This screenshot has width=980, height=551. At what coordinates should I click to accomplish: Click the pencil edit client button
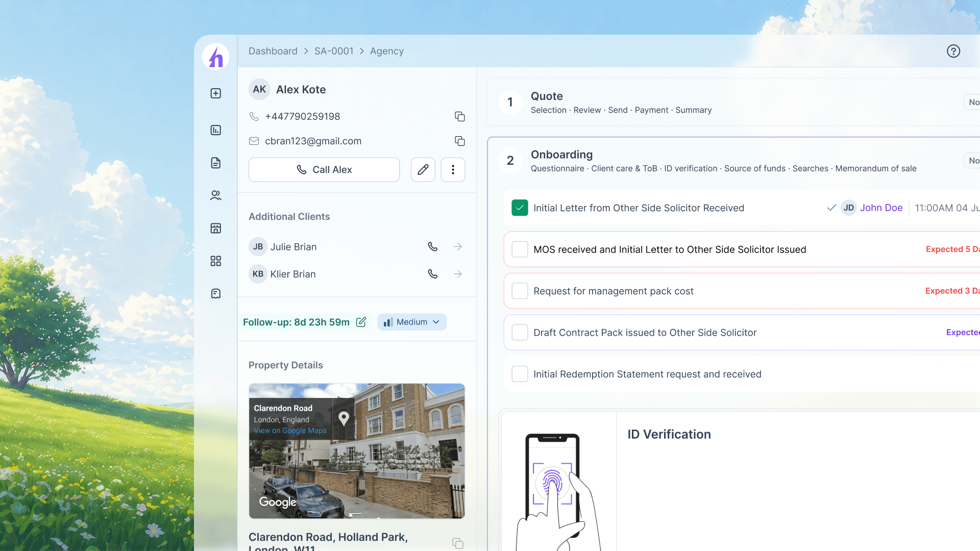(x=423, y=169)
